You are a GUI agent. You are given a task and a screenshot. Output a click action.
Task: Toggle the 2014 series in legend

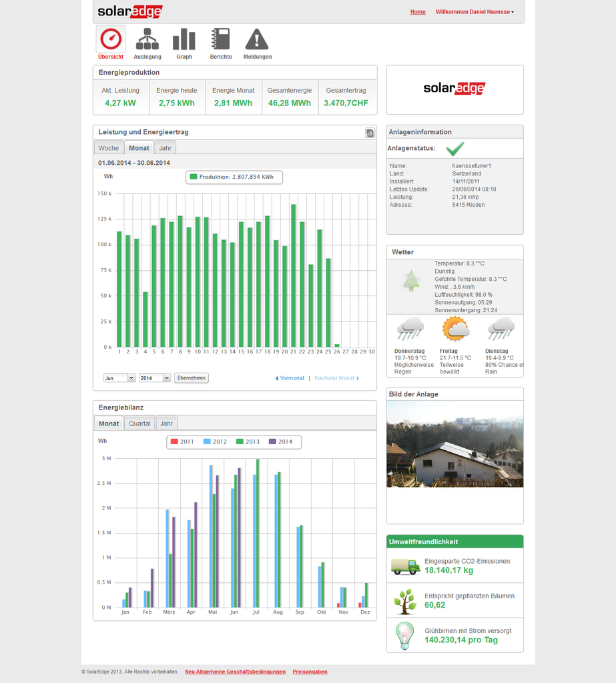click(x=280, y=442)
